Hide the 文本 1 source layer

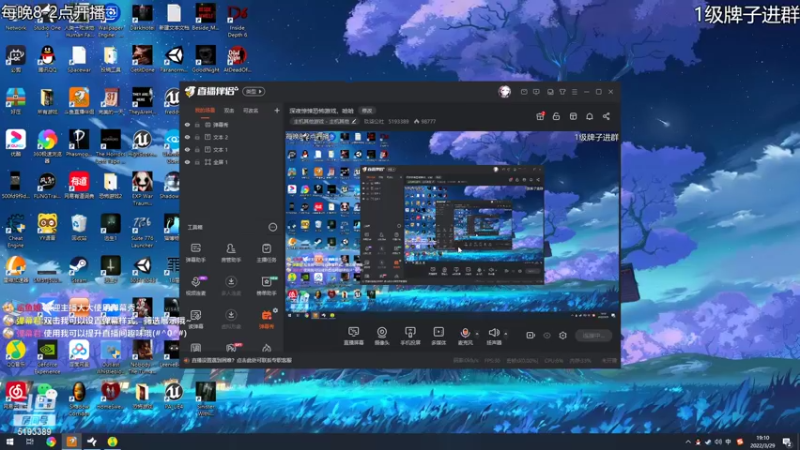[187, 149]
